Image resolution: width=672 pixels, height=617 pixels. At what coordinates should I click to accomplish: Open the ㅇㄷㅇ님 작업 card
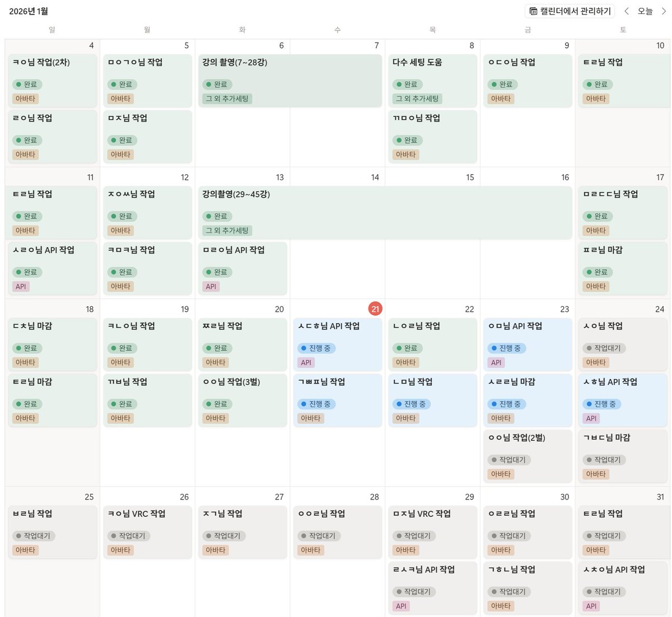tap(528, 81)
